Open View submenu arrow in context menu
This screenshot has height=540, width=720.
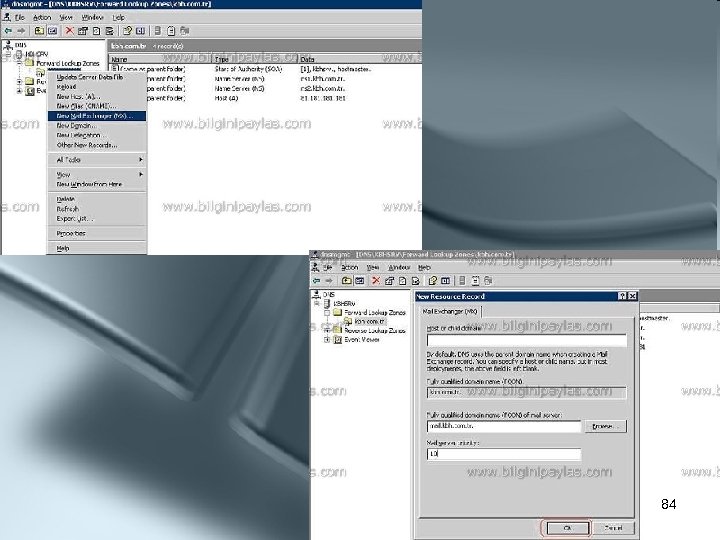(x=141, y=174)
